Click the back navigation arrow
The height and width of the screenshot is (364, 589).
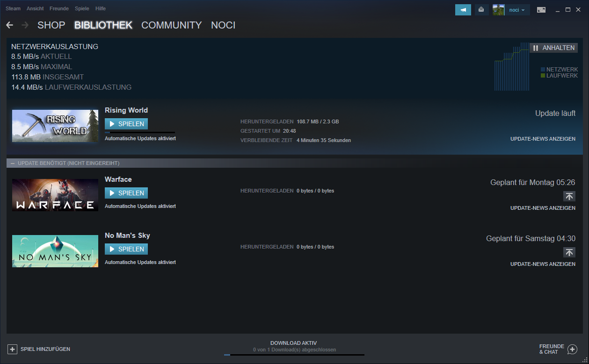pyautogui.click(x=9, y=25)
